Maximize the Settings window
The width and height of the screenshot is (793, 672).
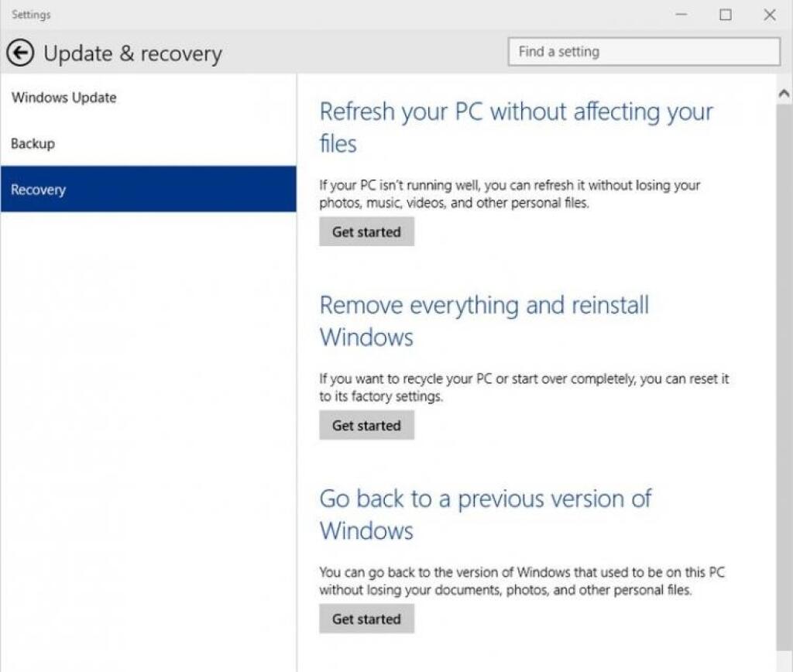tap(725, 15)
